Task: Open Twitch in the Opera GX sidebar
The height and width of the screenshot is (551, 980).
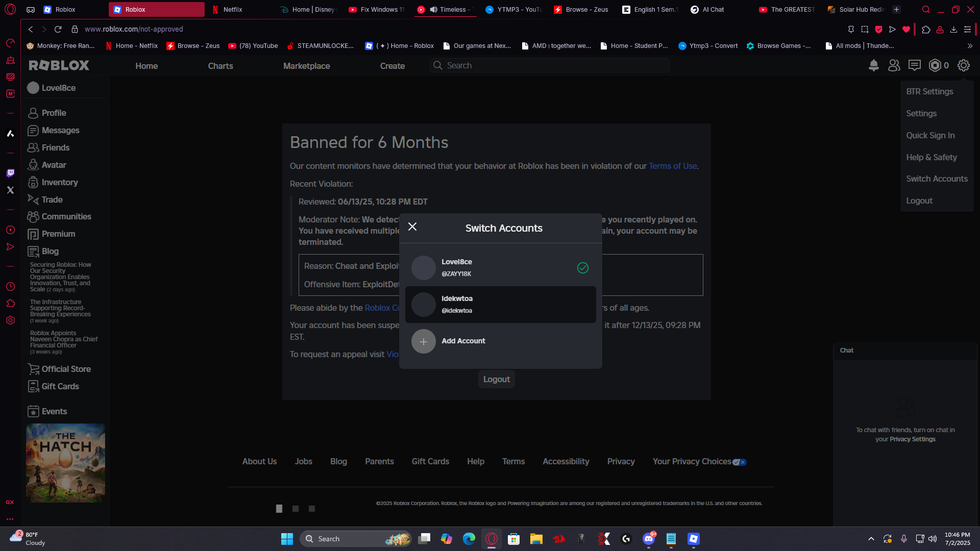Action: click(10, 173)
